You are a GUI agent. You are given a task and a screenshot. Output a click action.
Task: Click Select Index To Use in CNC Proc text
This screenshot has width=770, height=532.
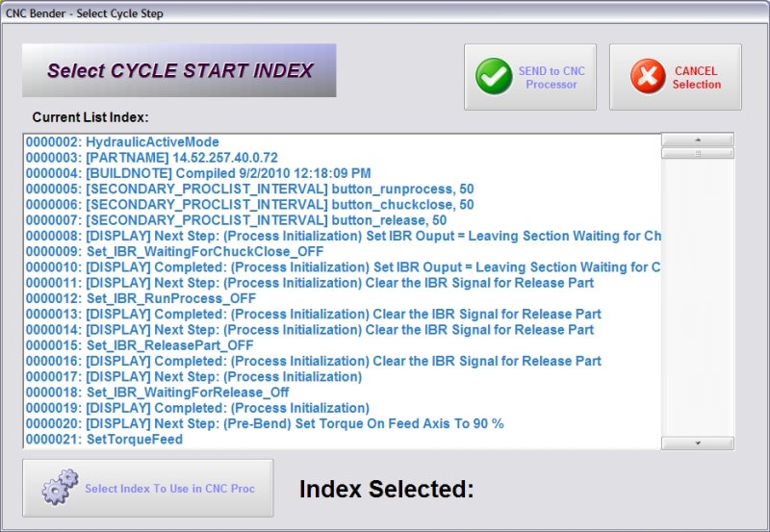[169, 489]
